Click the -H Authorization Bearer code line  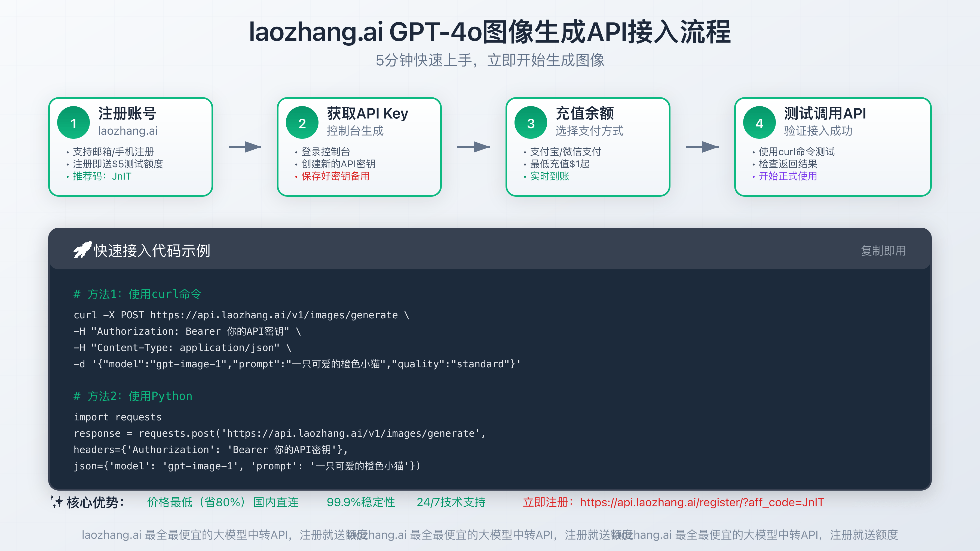(187, 331)
